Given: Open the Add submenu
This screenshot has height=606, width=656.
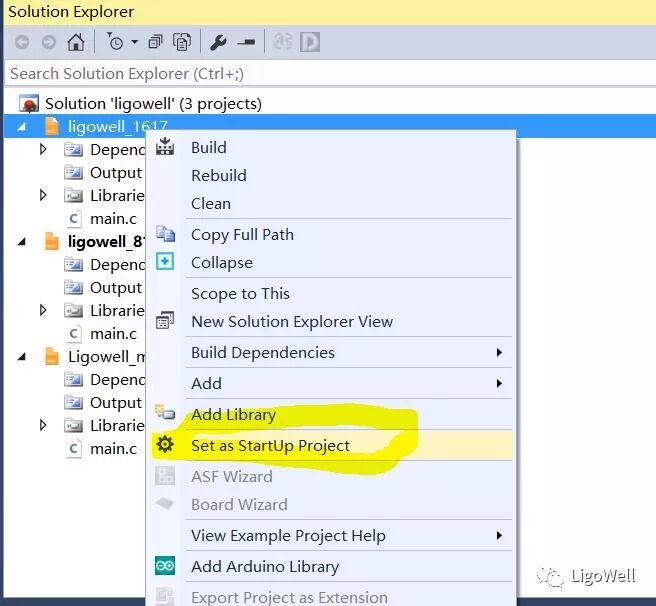Looking at the screenshot, I should coord(206,383).
